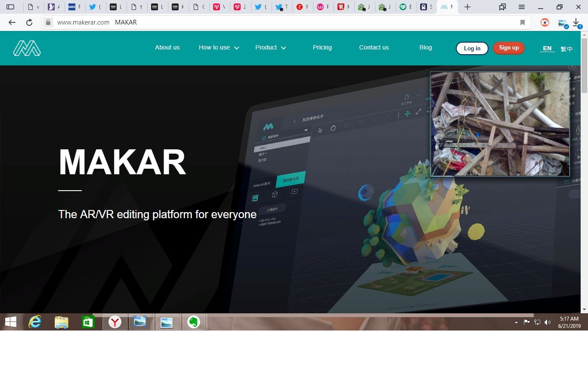
Task: Open the Windows Store taskbar icon
Action: [88, 322]
